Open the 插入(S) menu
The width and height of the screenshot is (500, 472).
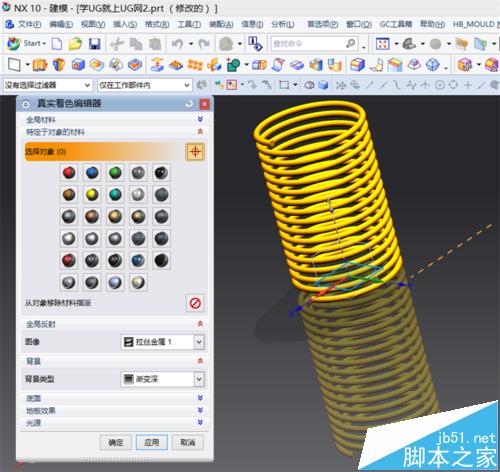pos(125,24)
